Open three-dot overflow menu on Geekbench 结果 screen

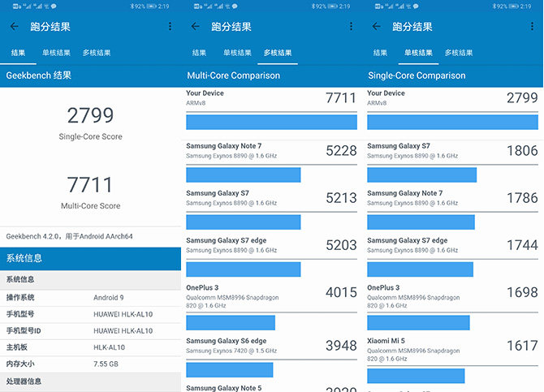(x=170, y=26)
